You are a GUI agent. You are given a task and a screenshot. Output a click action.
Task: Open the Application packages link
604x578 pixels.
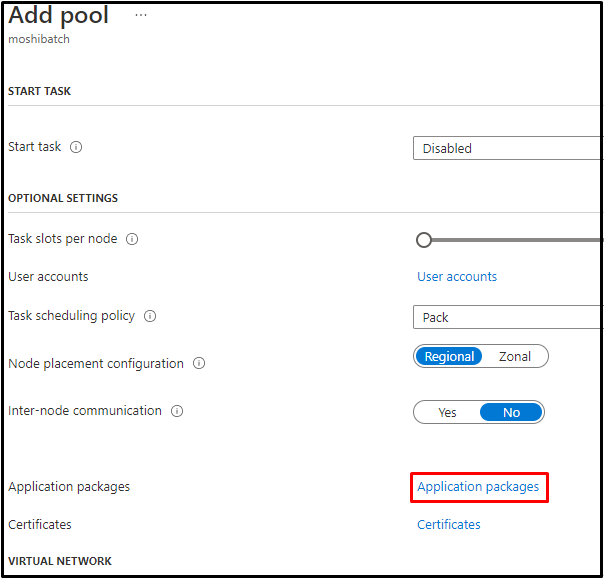tap(478, 487)
